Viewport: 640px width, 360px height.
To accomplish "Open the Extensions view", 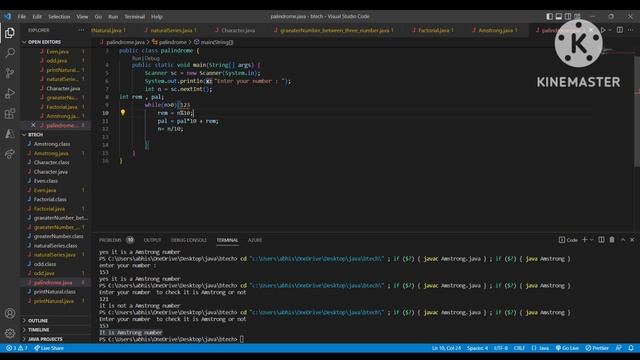I will tap(10, 113).
